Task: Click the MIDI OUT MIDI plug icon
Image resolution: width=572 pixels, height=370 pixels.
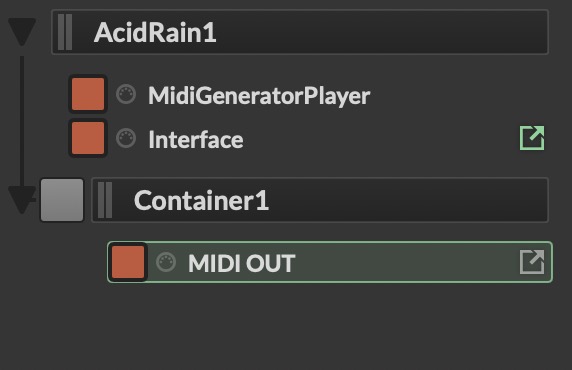Action: 166,262
